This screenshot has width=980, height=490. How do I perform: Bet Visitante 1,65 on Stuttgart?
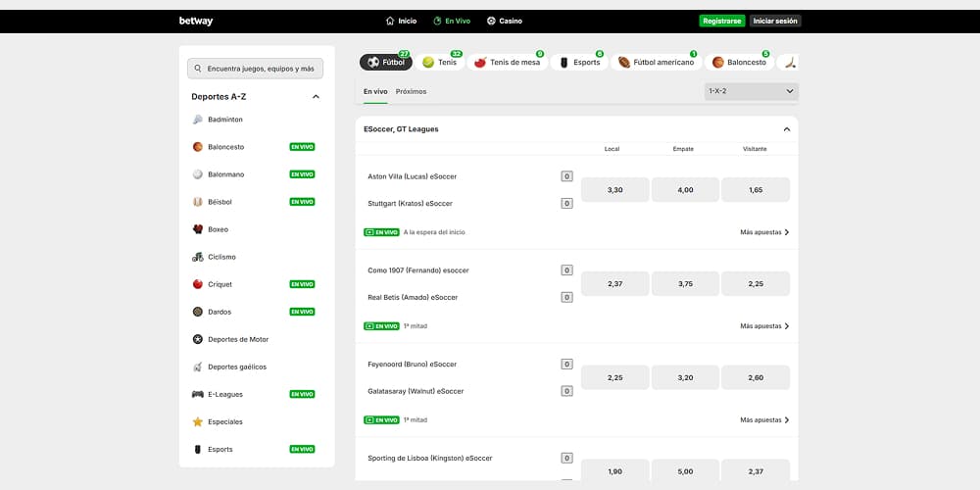click(756, 190)
